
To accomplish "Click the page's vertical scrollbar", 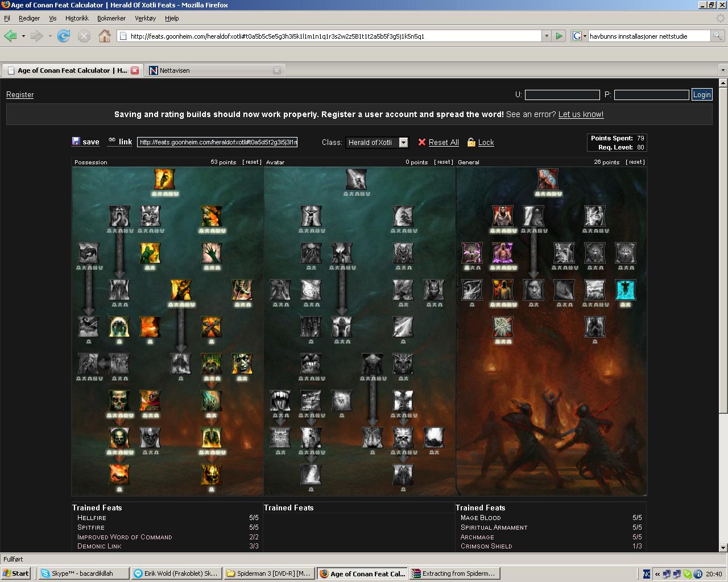I will point(723,250).
